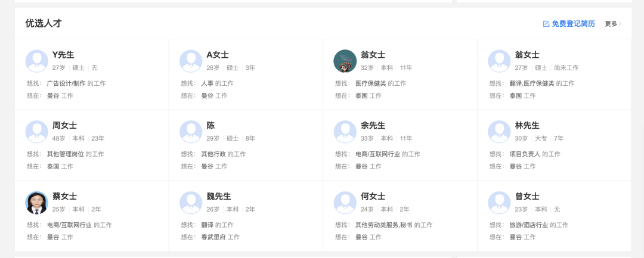Open 32岁 翁女士's profile photo
The height and width of the screenshot is (258, 644).
(345, 61)
